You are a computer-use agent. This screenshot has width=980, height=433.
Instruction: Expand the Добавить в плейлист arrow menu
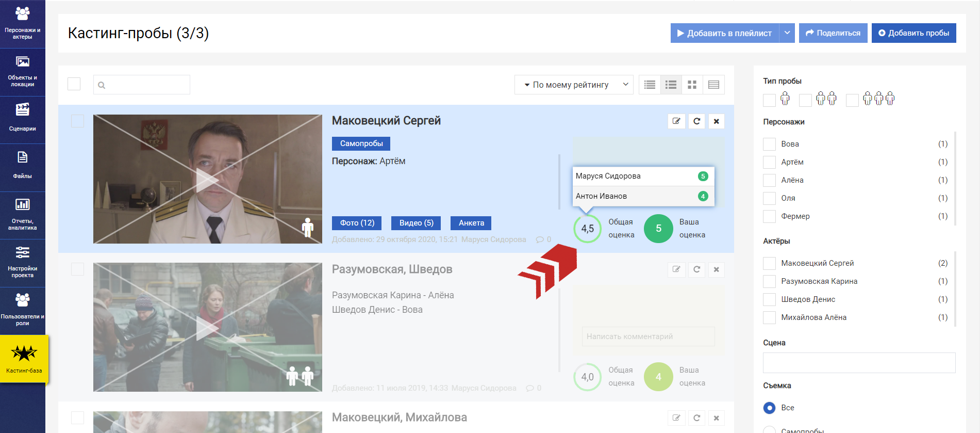tap(787, 33)
